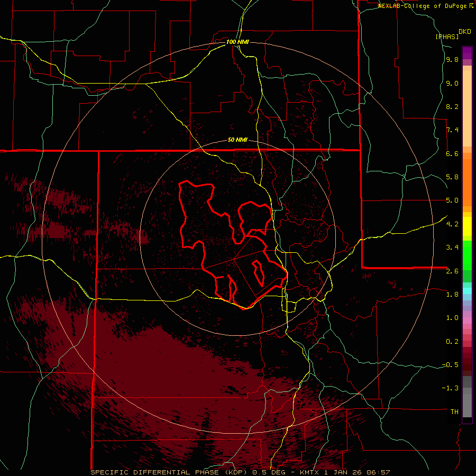The width and height of the screenshot is (476, 476).
Task: Click the DKD unit label above scale
Action: tap(465, 32)
